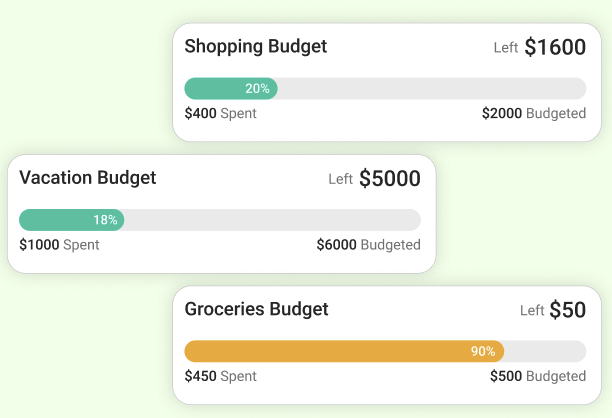Click the green 20% progress fill
612x418 pixels.
click(x=230, y=89)
